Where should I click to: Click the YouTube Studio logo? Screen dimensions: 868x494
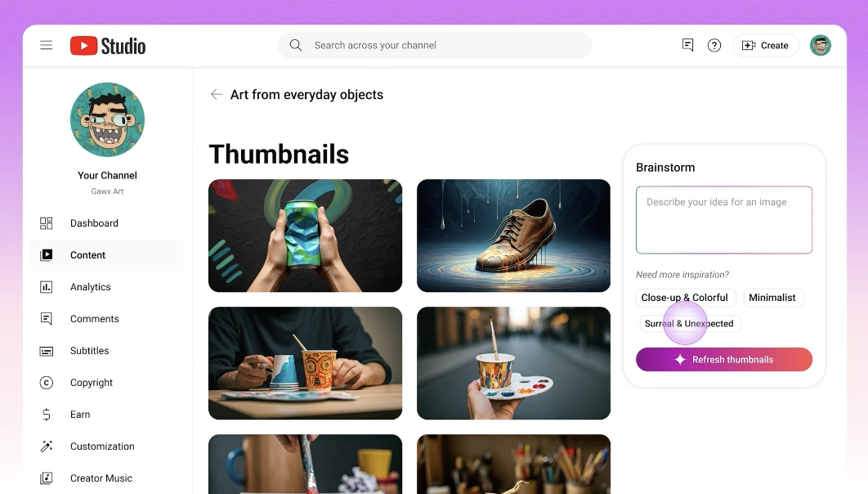(x=108, y=46)
